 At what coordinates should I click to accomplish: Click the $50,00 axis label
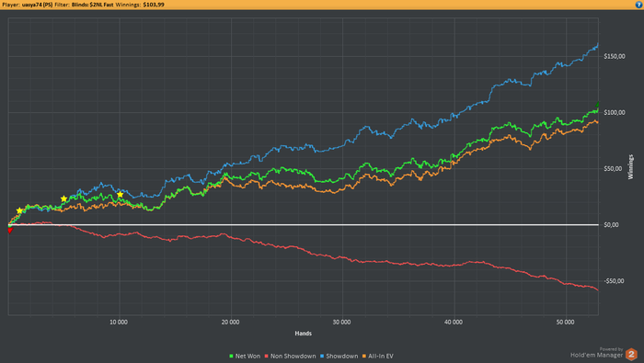pos(613,168)
